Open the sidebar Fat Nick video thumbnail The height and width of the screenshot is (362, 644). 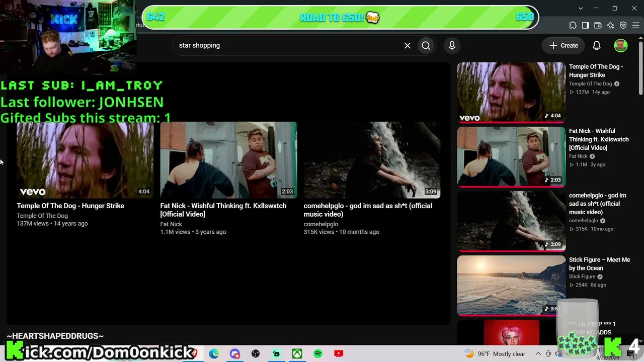[x=511, y=156]
